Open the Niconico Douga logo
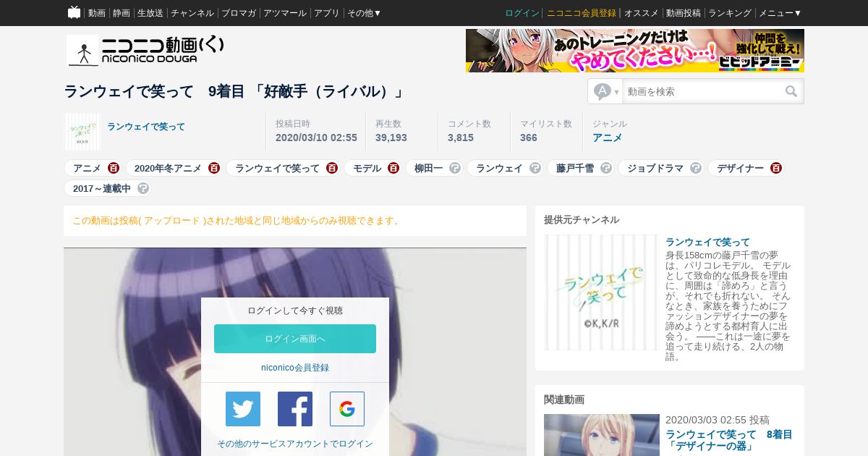The image size is (868, 456). 145,50
